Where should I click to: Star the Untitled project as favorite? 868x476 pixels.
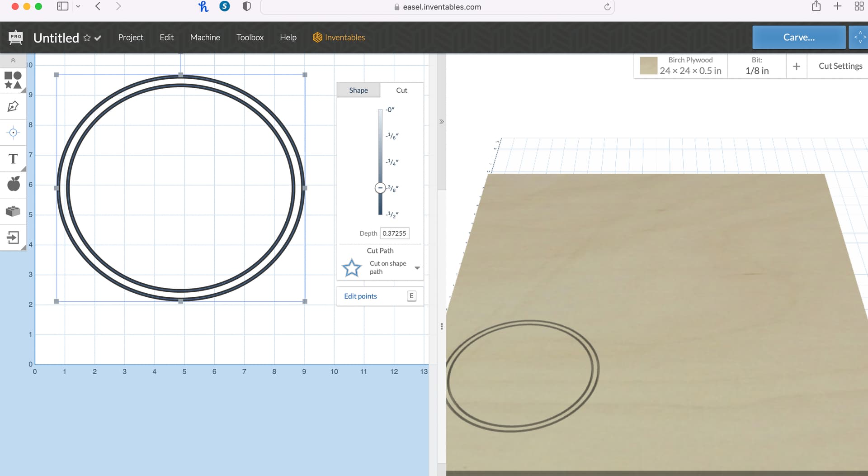coord(87,38)
